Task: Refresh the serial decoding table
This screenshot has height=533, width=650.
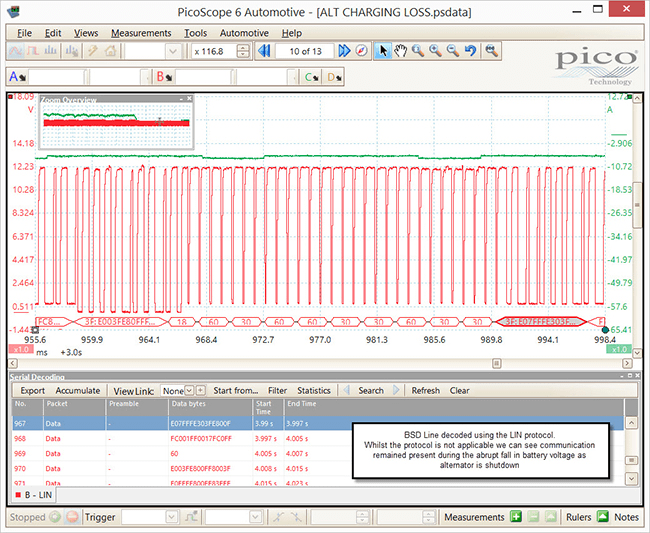Action: (x=425, y=390)
